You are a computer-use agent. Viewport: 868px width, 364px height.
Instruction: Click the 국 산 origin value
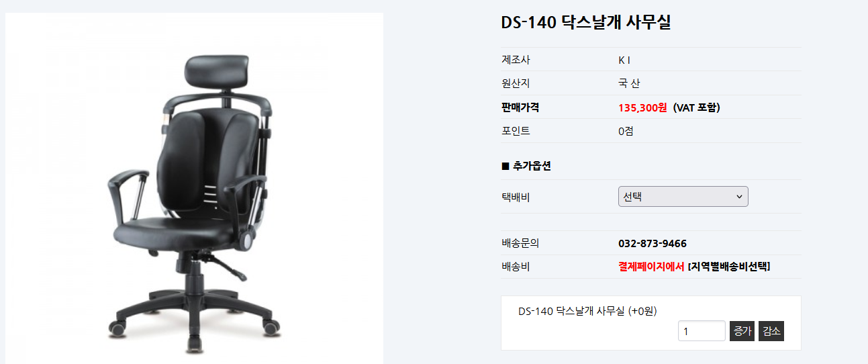629,84
